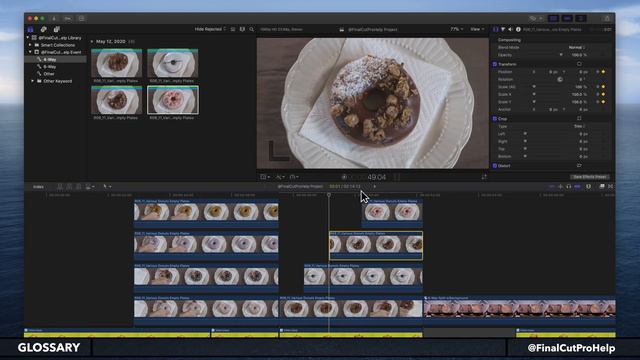Screen dimensions: 640x360
Task: Enable the Distort checkbox
Action: [495, 166]
